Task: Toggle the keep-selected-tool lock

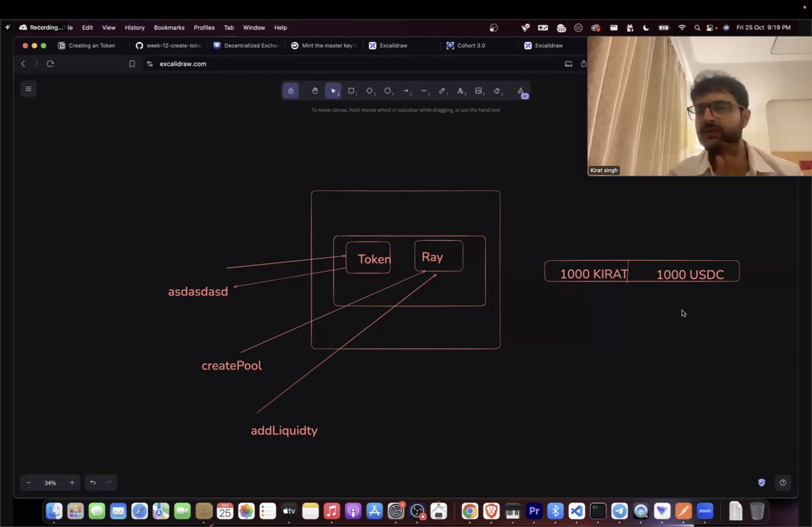Action: [x=290, y=90]
